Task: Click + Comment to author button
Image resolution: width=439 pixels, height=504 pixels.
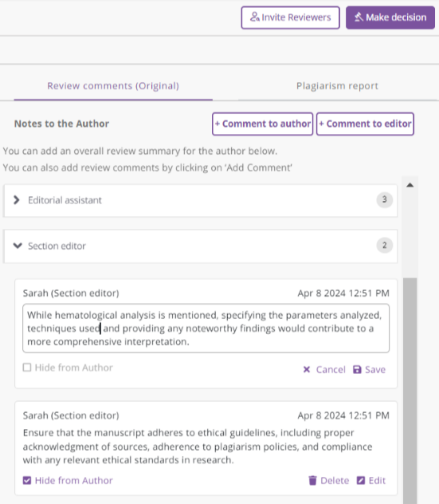Action: click(x=262, y=124)
